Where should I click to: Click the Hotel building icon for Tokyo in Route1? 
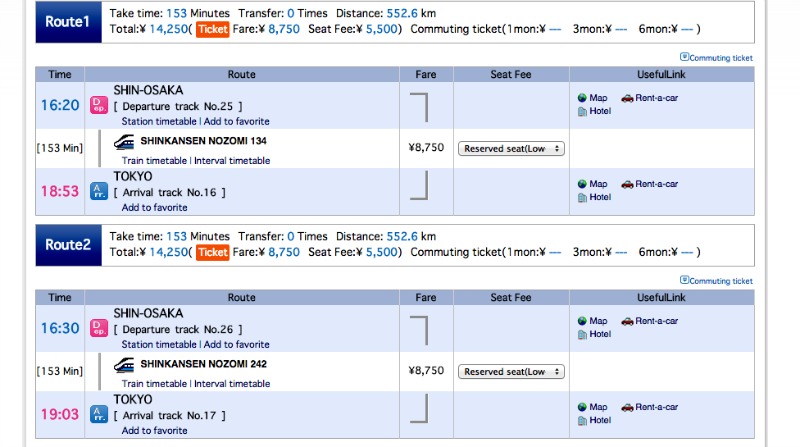[582, 198]
